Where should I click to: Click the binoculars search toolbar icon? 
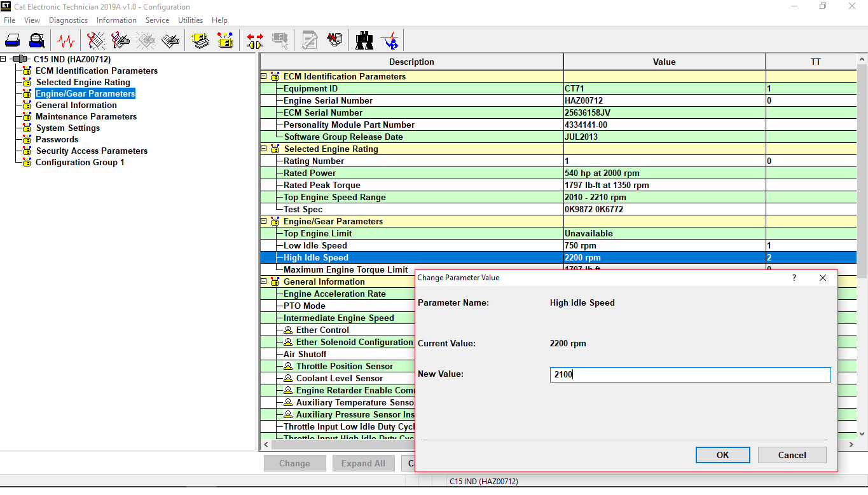tap(364, 41)
